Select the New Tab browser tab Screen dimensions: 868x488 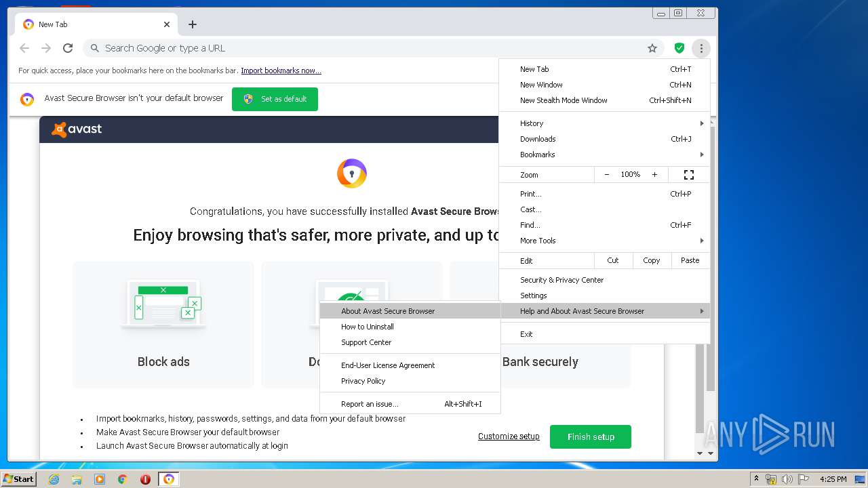[x=95, y=24]
